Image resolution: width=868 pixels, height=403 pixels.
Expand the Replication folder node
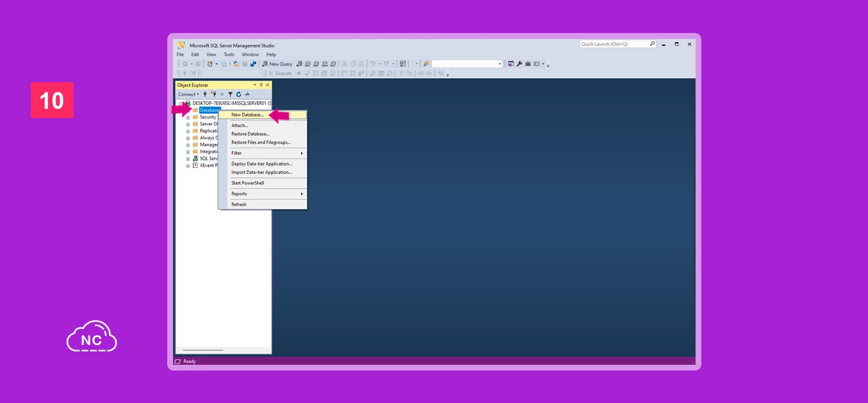coord(187,131)
